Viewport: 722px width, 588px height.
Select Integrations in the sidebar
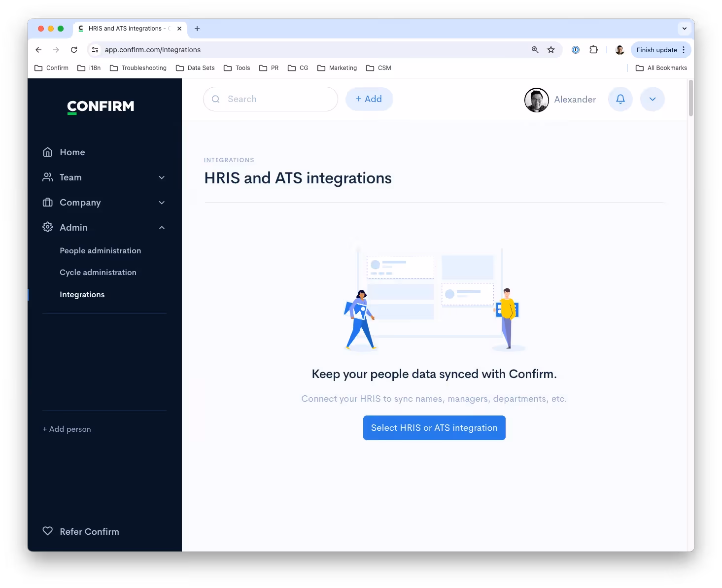pos(82,295)
